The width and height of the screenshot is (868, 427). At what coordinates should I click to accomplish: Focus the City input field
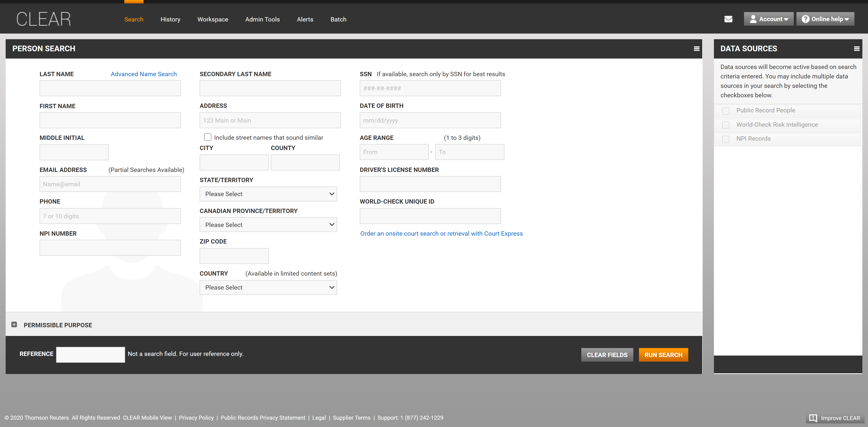tap(234, 163)
